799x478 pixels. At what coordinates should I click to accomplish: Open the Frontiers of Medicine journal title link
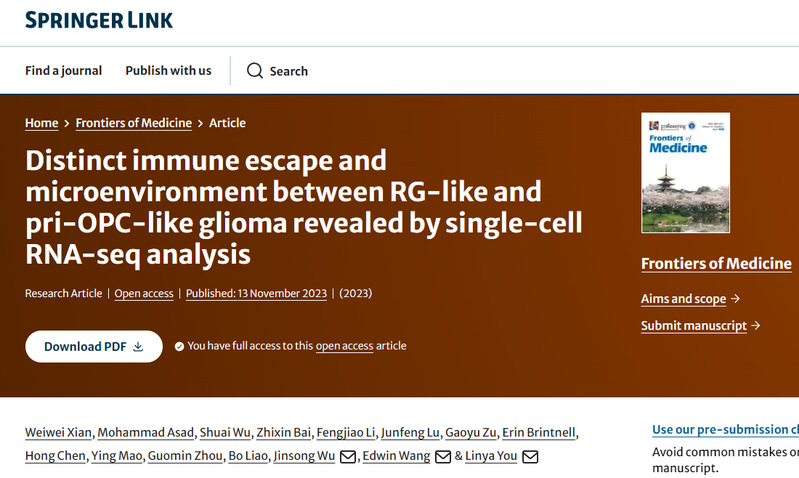point(716,264)
